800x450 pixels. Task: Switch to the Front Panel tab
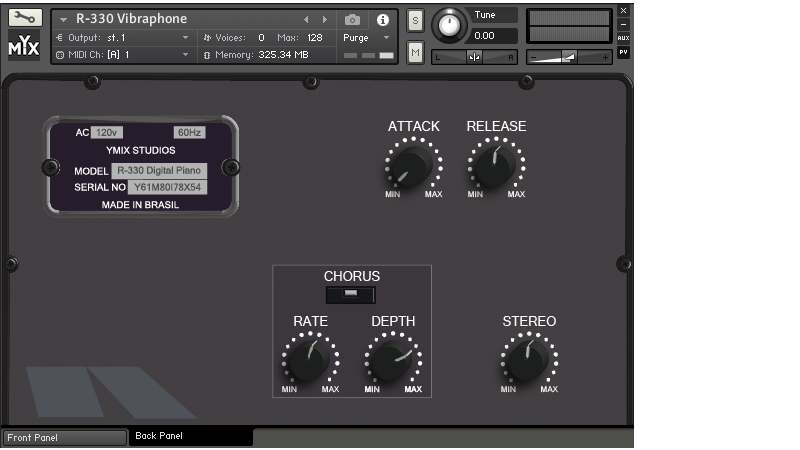(65, 437)
